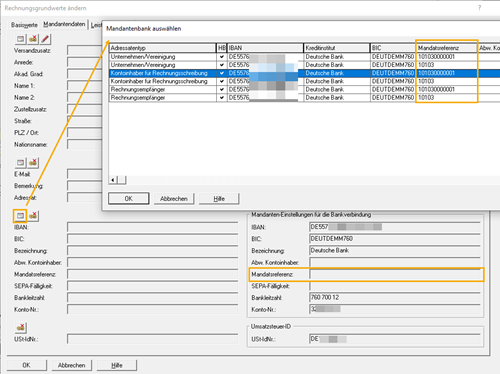Click delete-address icon above Versandzusatz field
Viewport: 500px width, 374px height.
click(33, 39)
